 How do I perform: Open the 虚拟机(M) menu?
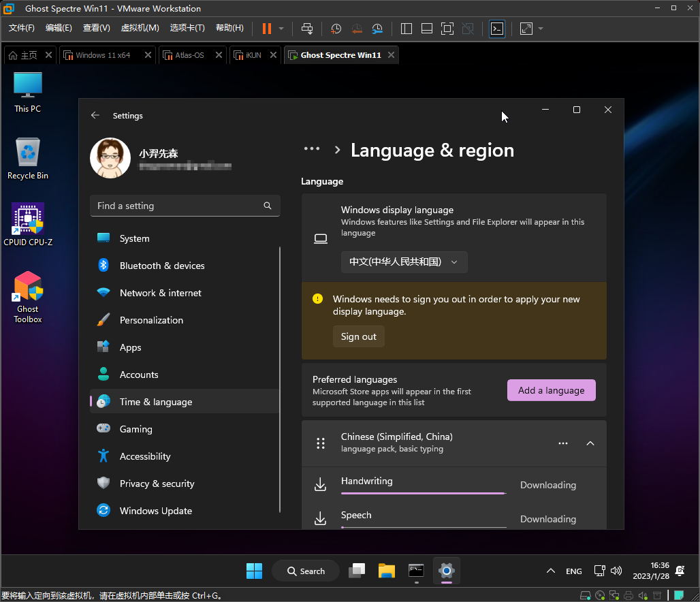click(140, 28)
